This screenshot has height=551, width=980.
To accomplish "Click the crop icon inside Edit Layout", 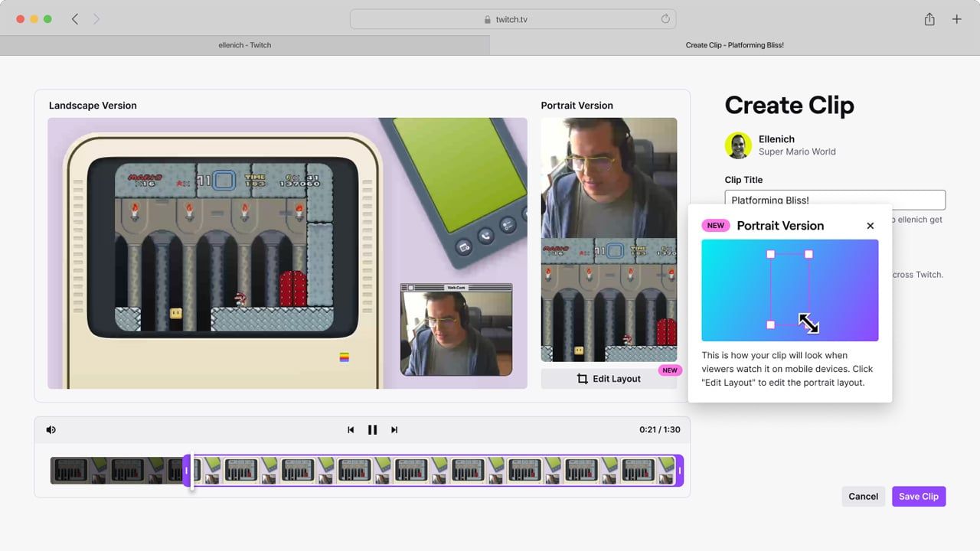I will pyautogui.click(x=582, y=378).
